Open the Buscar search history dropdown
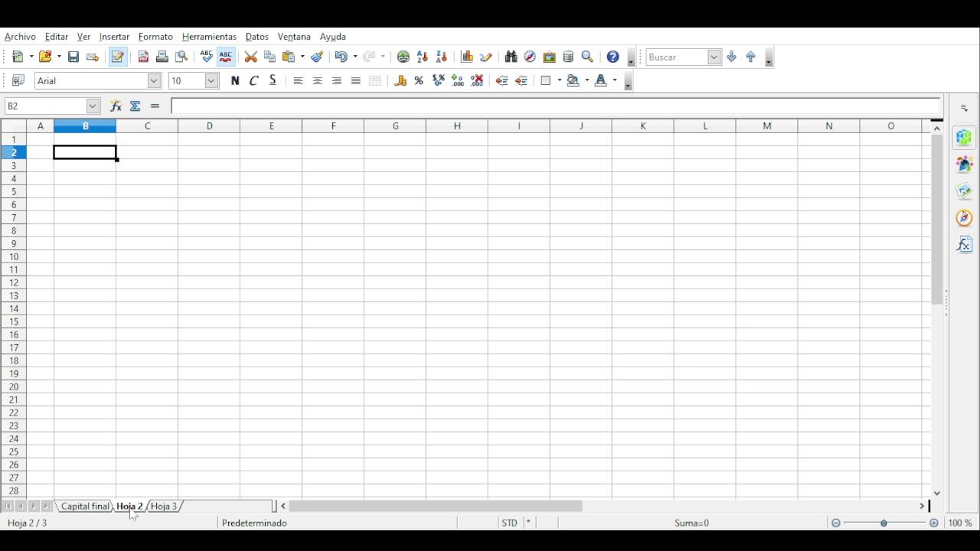This screenshot has height=551, width=980. [x=714, y=57]
